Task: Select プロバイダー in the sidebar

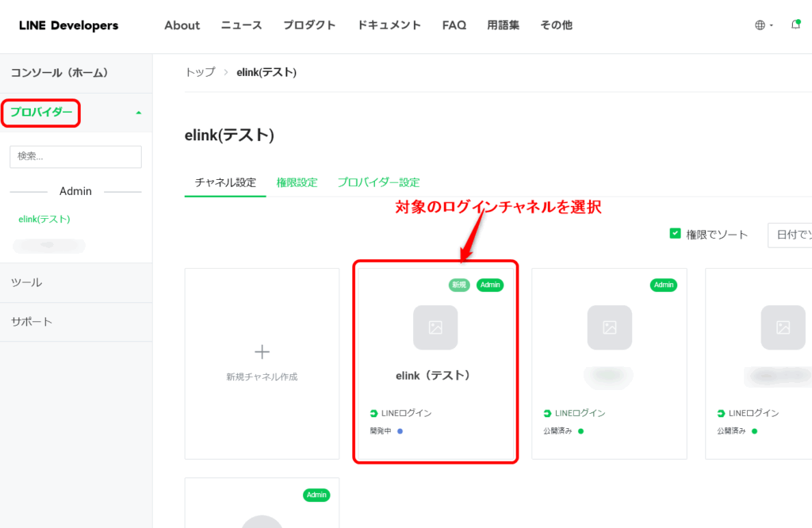Action: 41,113
